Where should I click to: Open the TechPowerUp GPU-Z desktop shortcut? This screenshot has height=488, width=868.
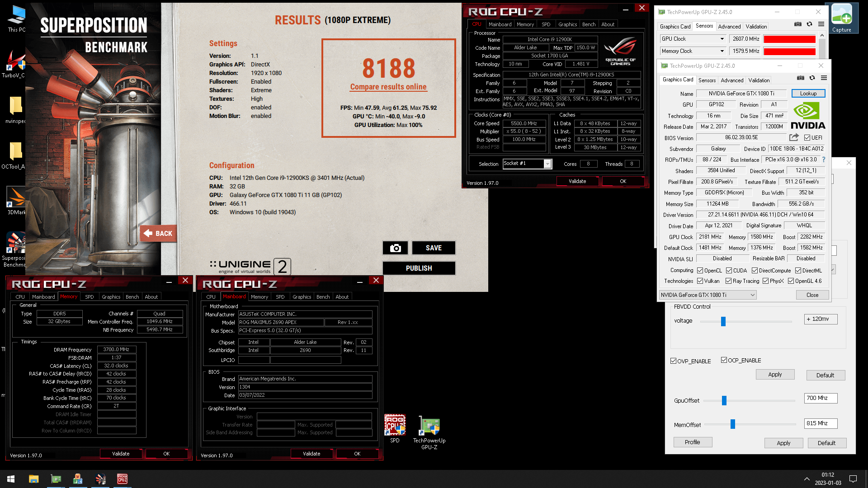(429, 432)
